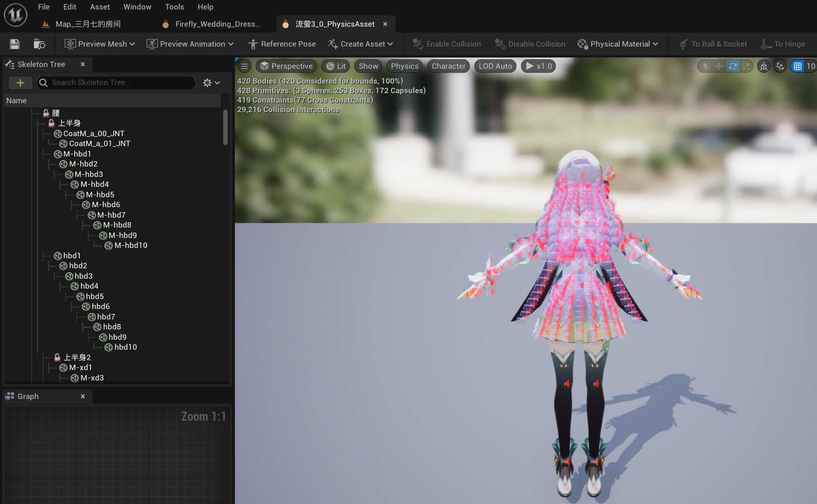Click the Reference Pose toolbar button
Screen dimensions: 817x504
coord(282,44)
